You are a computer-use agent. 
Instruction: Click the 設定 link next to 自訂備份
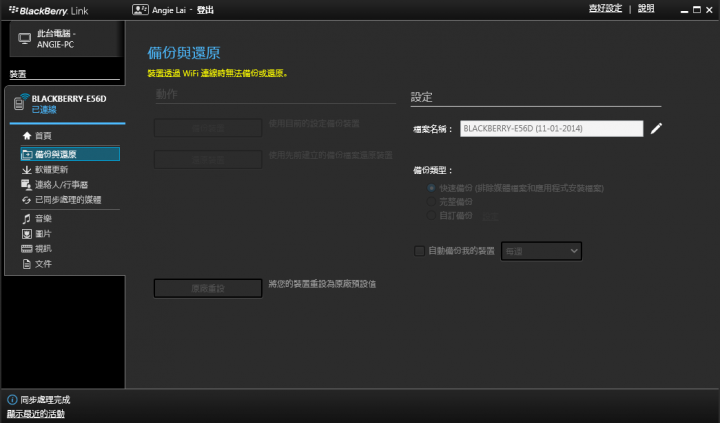click(490, 216)
